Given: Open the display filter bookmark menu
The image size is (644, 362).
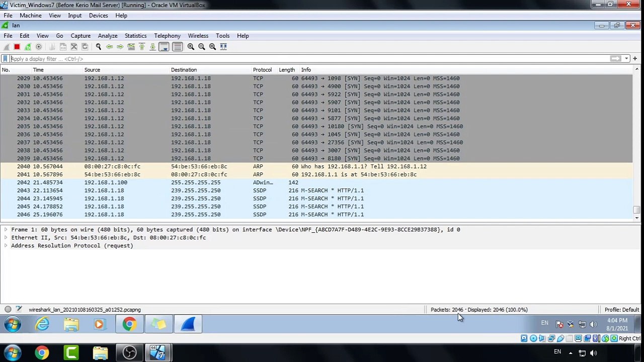Looking at the screenshot, I should click(x=5, y=59).
